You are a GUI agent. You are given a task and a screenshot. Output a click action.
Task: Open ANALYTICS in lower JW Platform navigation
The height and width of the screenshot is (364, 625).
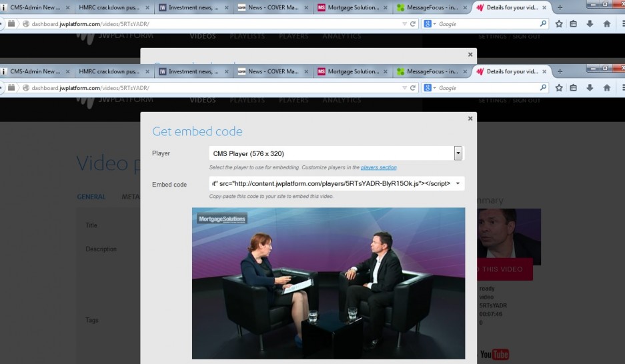click(342, 101)
